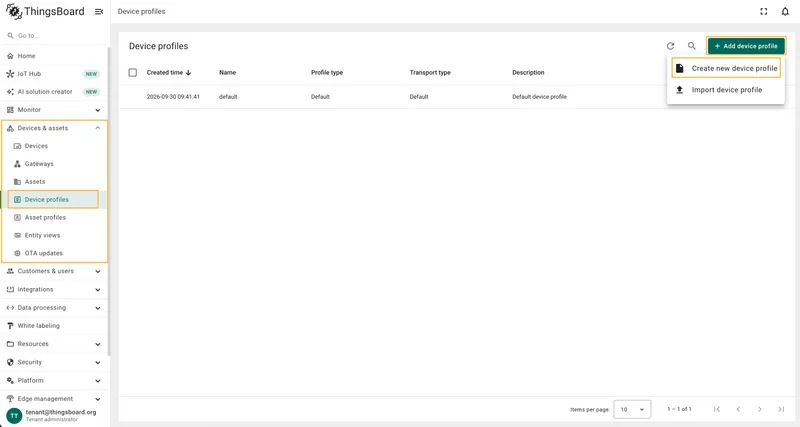Screen dimensions: 800x427
Task: Open Asset profiles in sidebar
Action: point(55,217)
